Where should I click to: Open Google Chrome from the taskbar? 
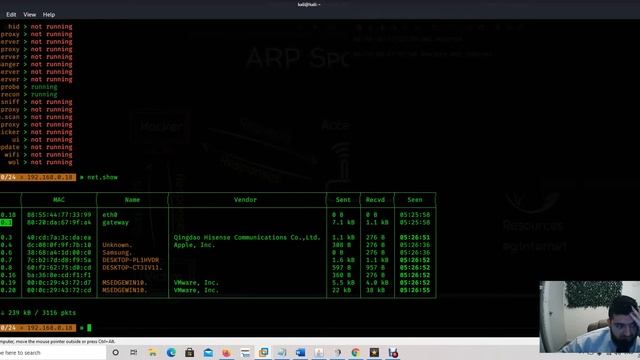pos(356,352)
